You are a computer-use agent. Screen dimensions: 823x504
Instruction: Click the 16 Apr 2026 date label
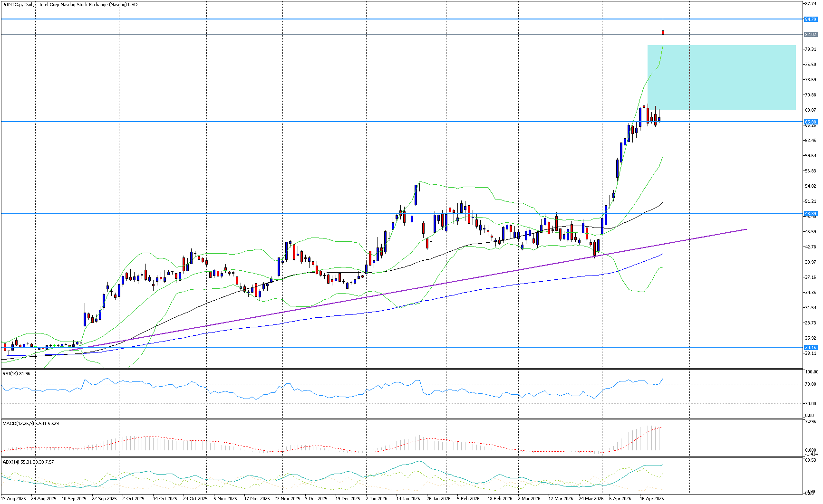[x=651, y=499]
